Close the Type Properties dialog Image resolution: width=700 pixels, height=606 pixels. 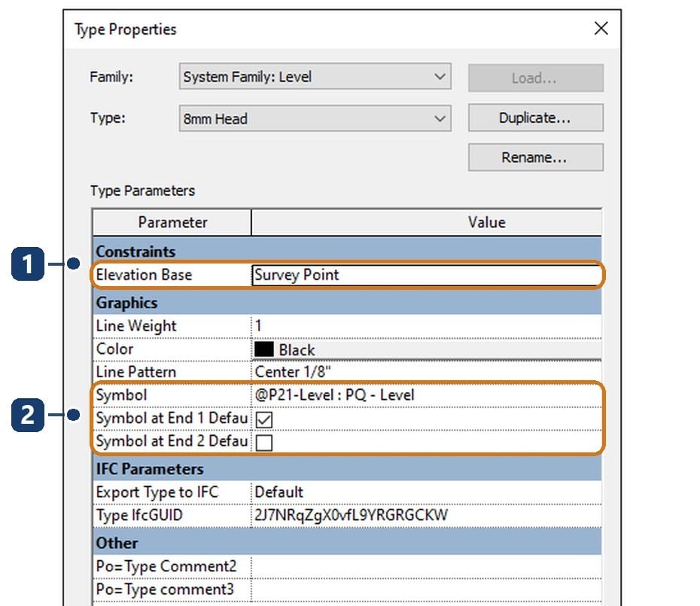601,29
